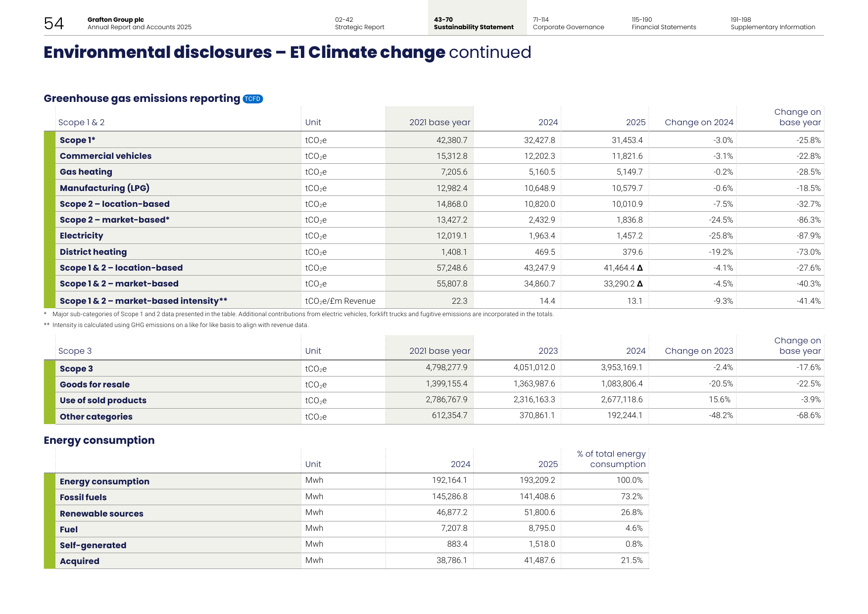Select the Commercial vehicles row label

click(106, 156)
